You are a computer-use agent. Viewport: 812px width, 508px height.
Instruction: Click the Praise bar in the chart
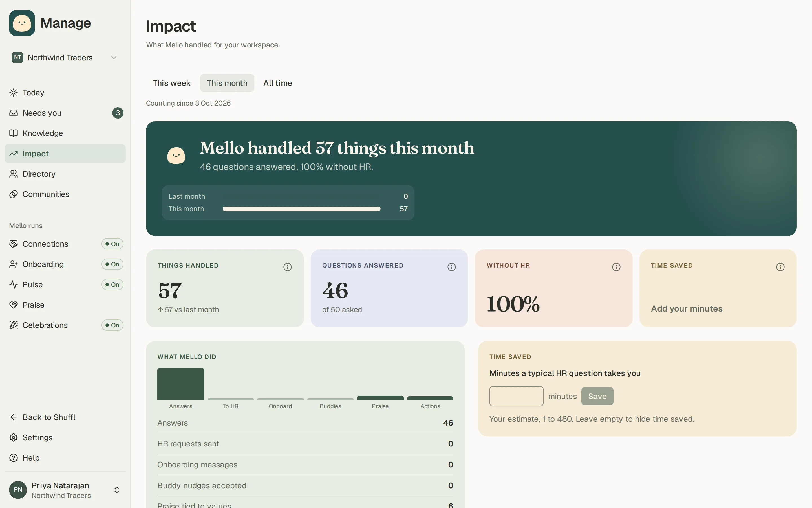click(x=380, y=398)
